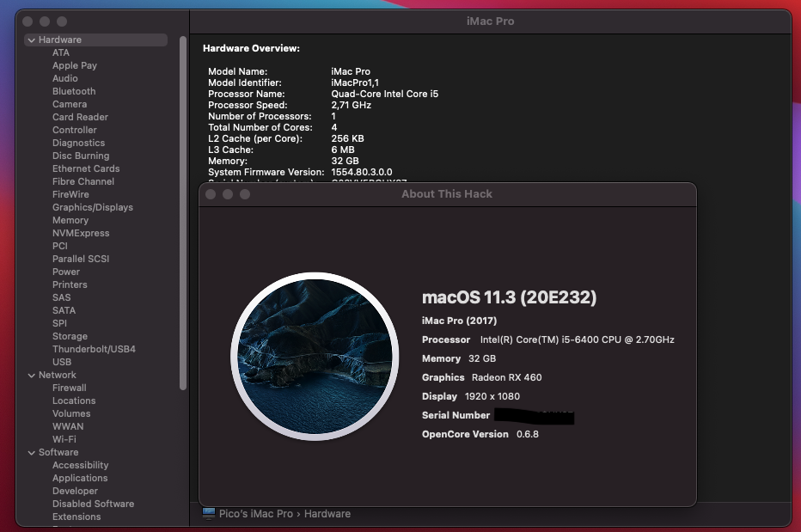The width and height of the screenshot is (801, 532).
Task: Select Controller in the sidebar
Action: coord(74,130)
